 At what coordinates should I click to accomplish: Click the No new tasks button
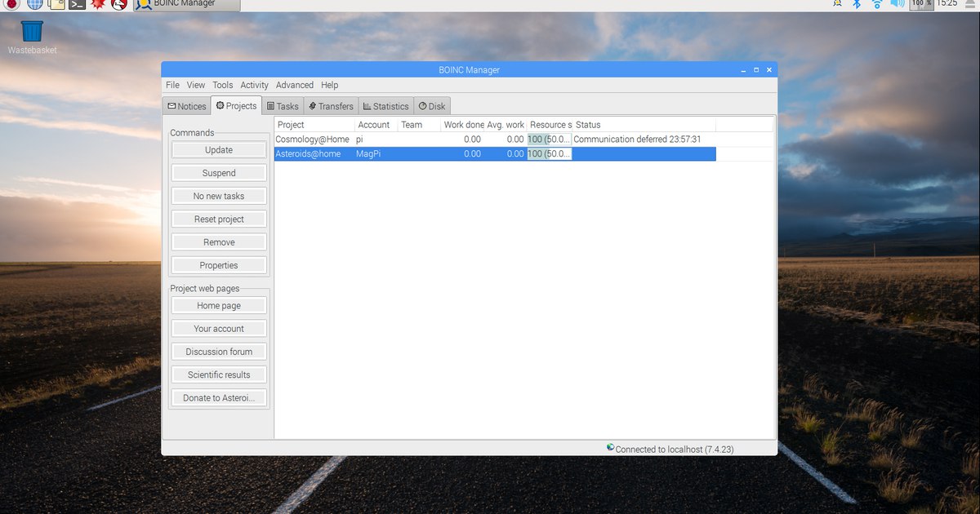[x=219, y=196]
